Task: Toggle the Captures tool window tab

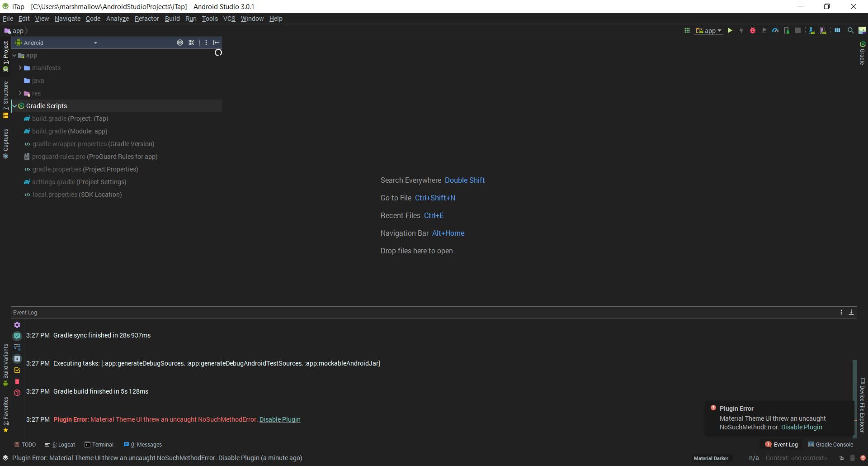Action: (x=5, y=144)
